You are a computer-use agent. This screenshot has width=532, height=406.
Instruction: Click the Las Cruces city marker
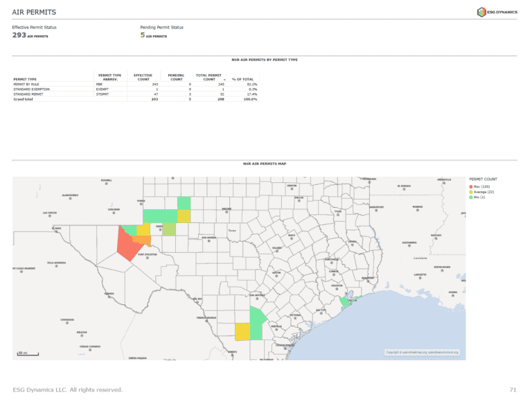[x=50, y=216]
